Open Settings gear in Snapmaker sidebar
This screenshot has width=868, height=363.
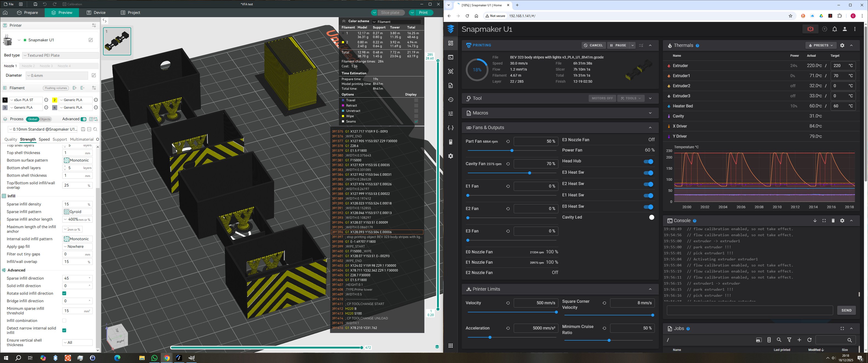pos(451,156)
